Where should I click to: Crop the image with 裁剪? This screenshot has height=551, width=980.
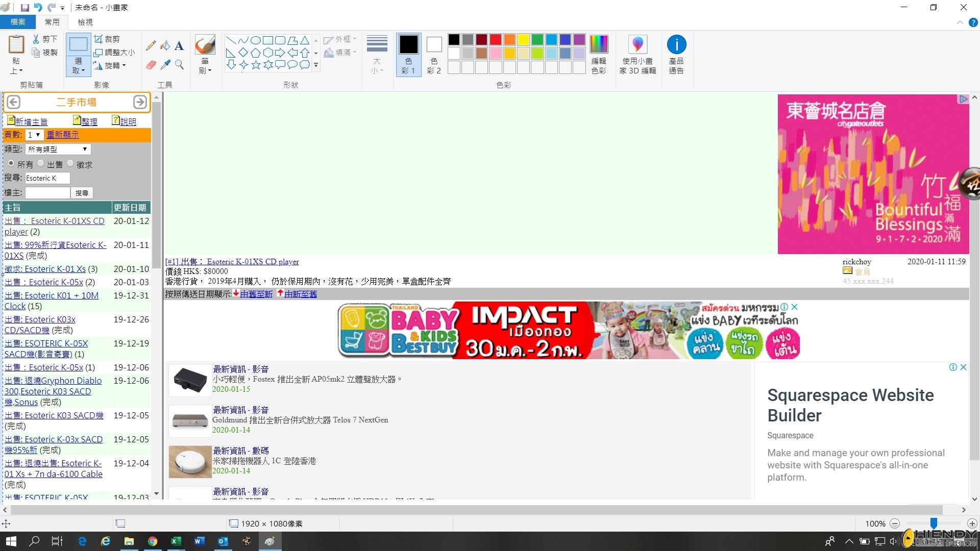[107, 39]
